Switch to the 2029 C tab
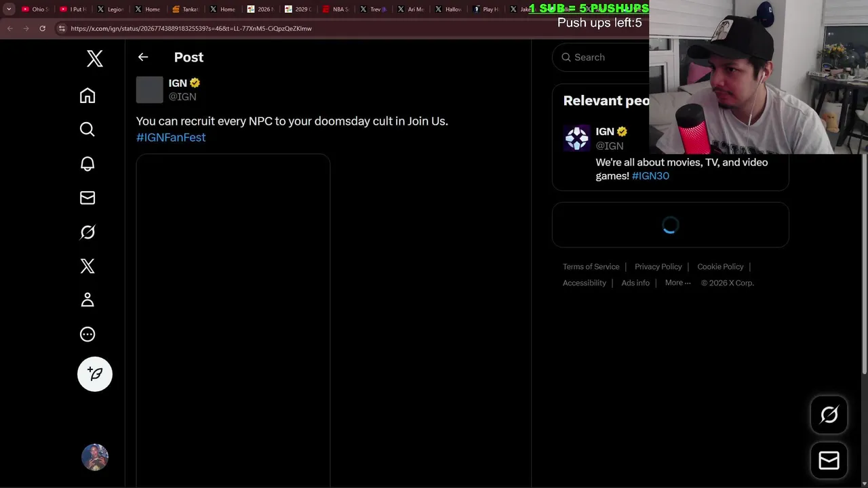The width and height of the screenshot is (868, 488). click(298, 9)
